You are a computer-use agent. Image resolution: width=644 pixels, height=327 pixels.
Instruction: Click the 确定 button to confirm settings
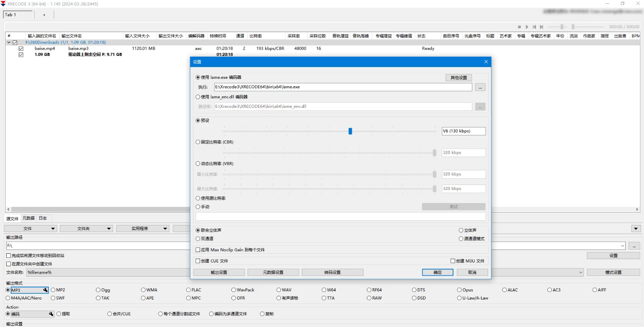pyautogui.click(x=437, y=272)
